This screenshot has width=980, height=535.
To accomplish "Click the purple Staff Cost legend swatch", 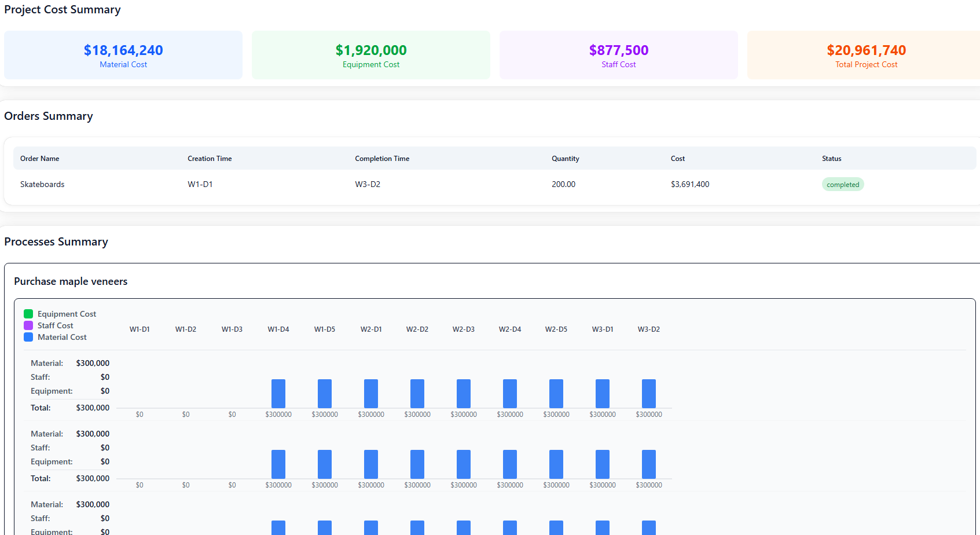I will coord(28,325).
